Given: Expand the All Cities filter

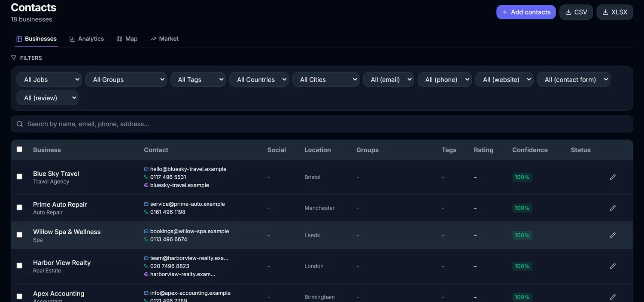Looking at the screenshot, I should coord(326,79).
